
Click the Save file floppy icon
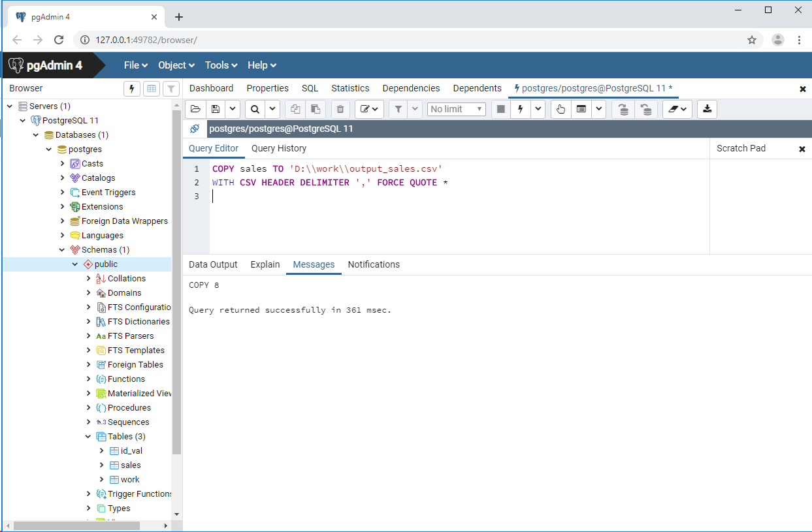point(216,109)
